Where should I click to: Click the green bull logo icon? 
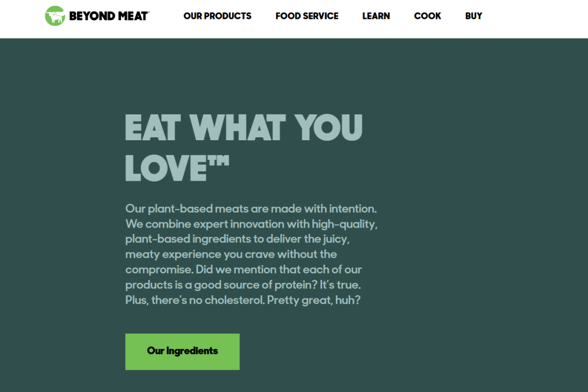55,16
